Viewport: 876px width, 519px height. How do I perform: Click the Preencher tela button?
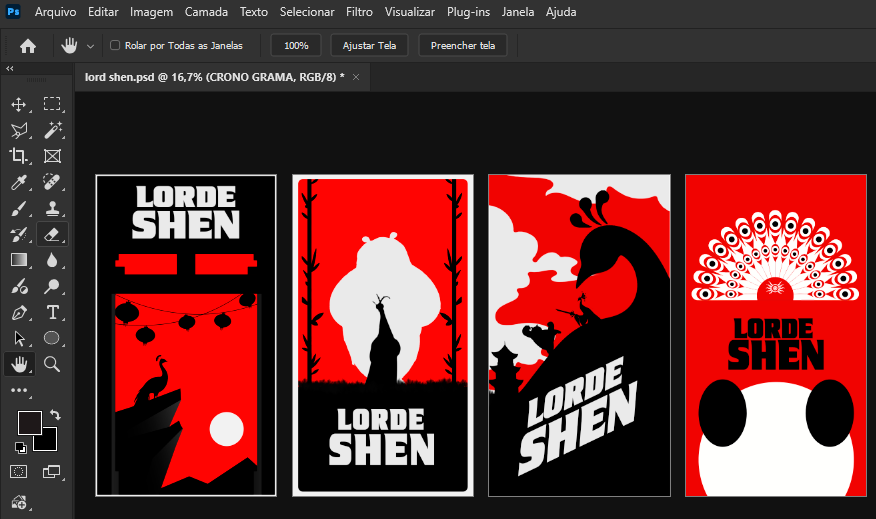pyautogui.click(x=463, y=45)
